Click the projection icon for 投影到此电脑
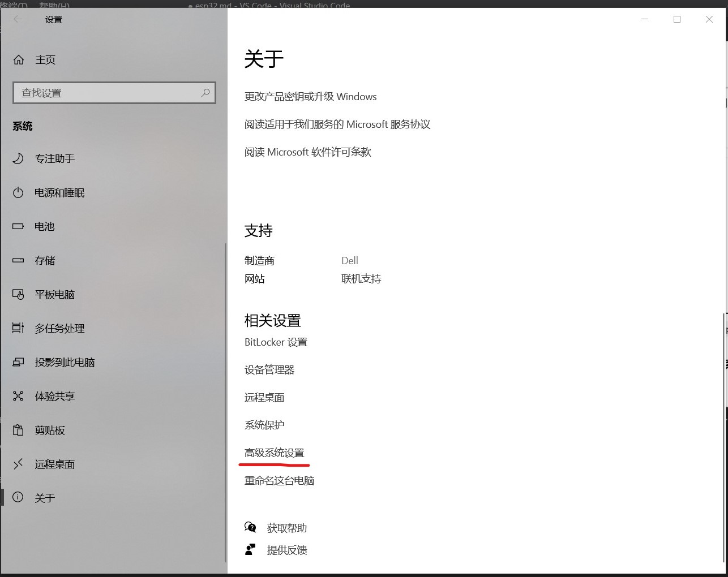Image resolution: width=728 pixels, height=577 pixels. tap(18, 362)
